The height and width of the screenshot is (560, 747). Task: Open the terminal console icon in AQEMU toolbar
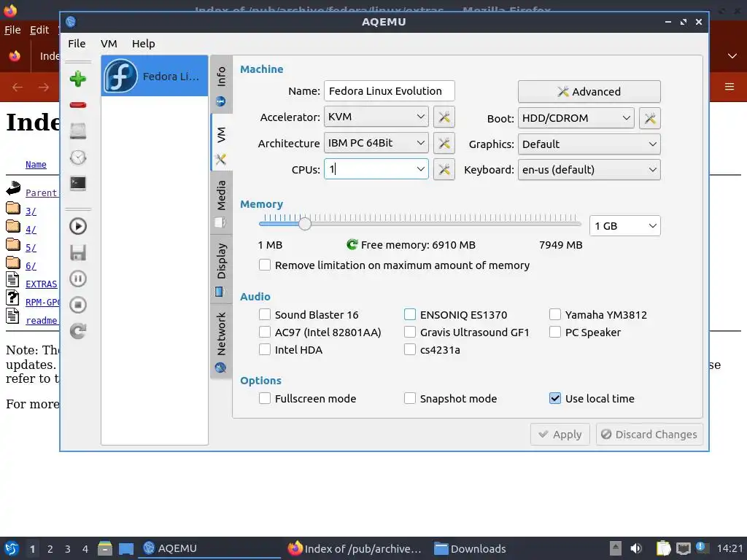(77, 183)
